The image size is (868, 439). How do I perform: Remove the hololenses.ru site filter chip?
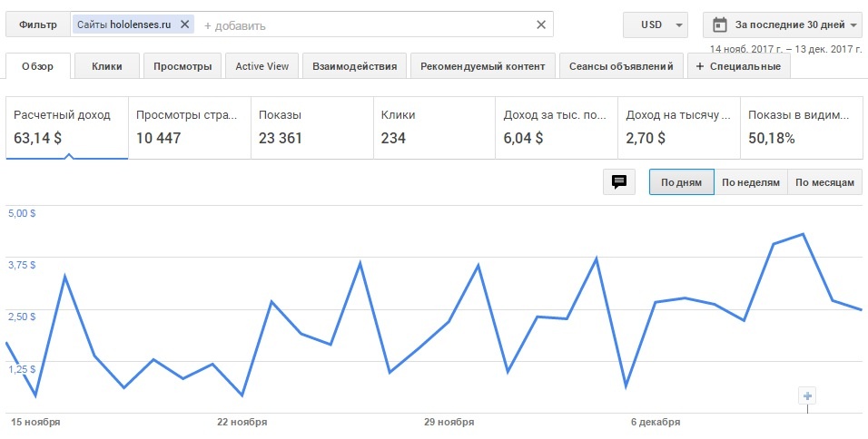[185, 24]
